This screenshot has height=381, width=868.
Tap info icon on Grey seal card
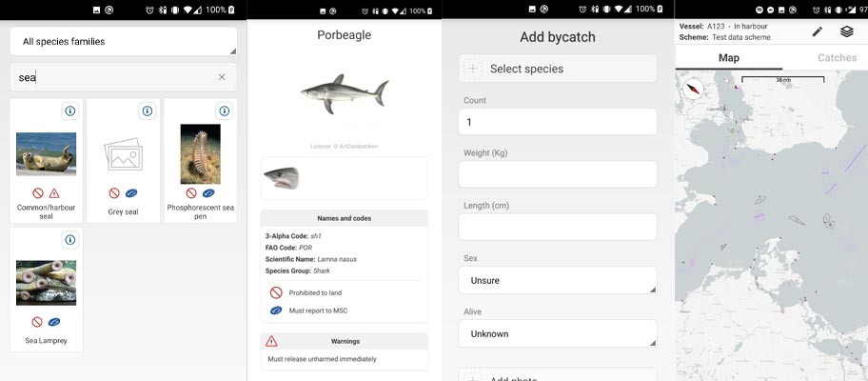coord(148,111)
